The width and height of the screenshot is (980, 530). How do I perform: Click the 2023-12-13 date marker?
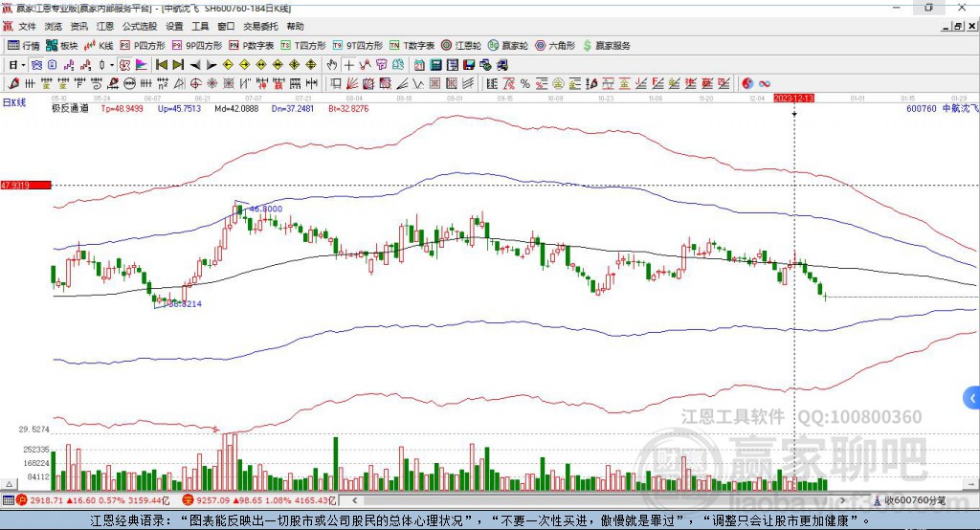click(x=793, y=98)
